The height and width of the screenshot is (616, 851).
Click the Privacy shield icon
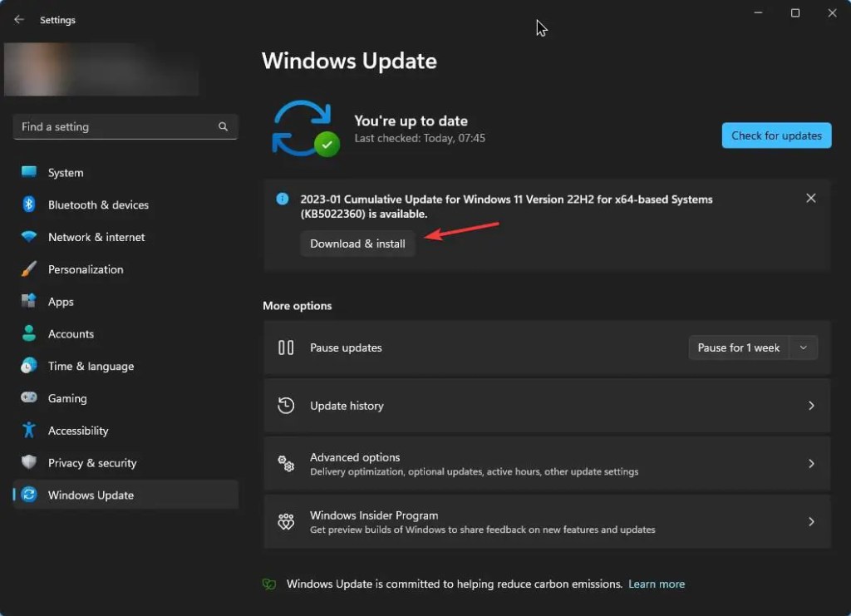tap(29, 462)
